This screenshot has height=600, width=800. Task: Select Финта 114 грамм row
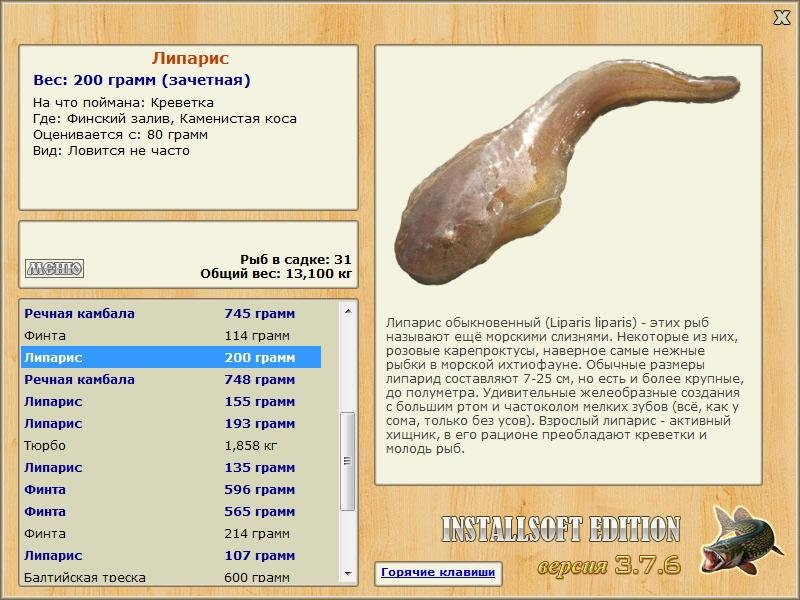[171, 335]
